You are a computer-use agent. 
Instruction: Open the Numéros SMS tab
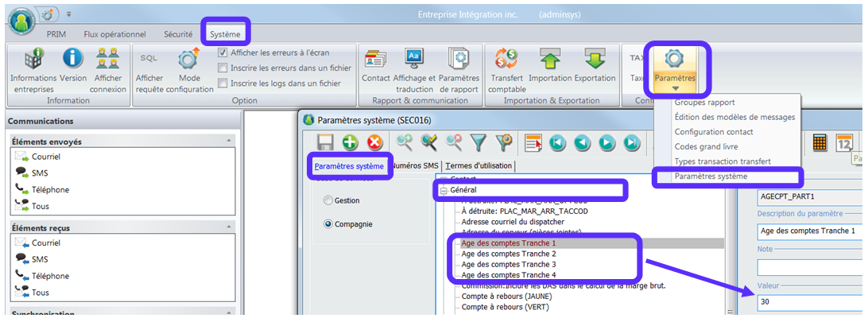[x=414, y=165]
